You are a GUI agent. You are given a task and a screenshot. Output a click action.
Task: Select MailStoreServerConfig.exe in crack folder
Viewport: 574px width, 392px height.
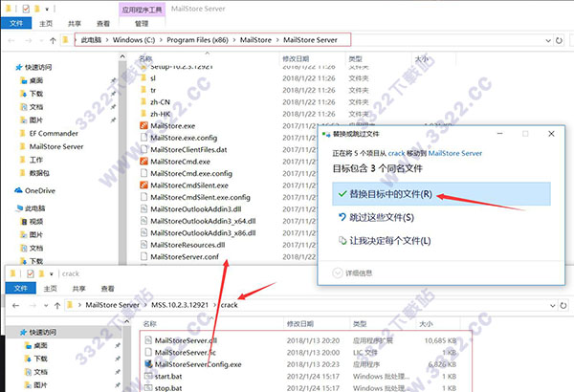pyautogui.click(x=198, y=364)
